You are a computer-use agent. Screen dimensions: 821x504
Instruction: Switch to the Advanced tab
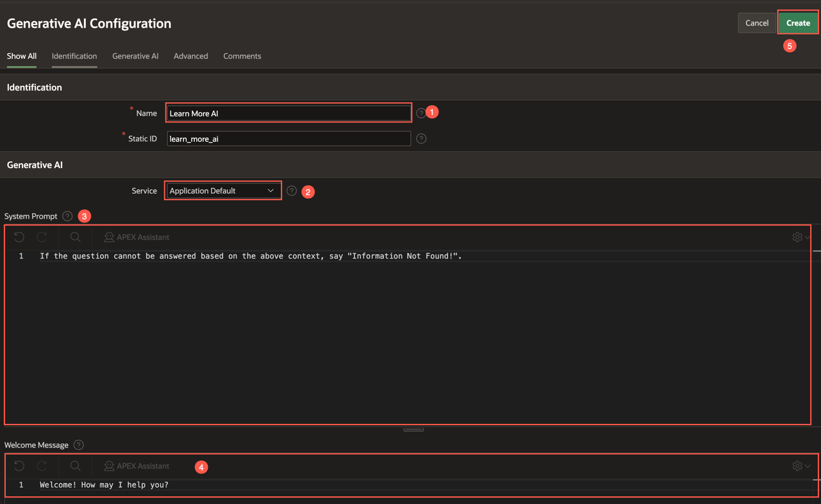coord(190,56)
